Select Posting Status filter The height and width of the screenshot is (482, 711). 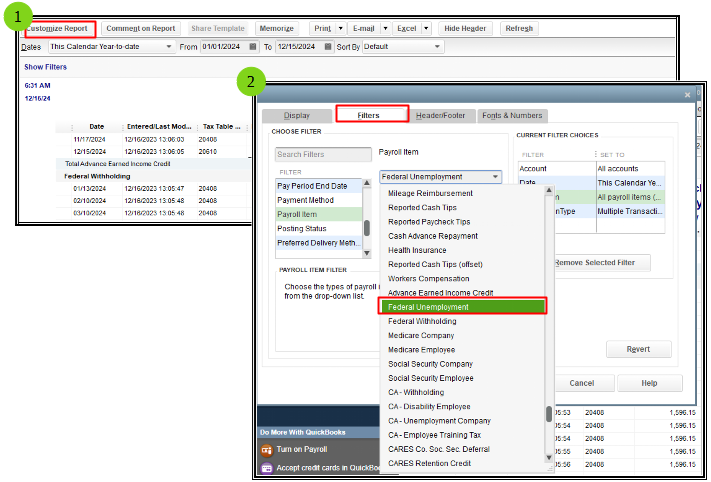click(x=319, y=229)
